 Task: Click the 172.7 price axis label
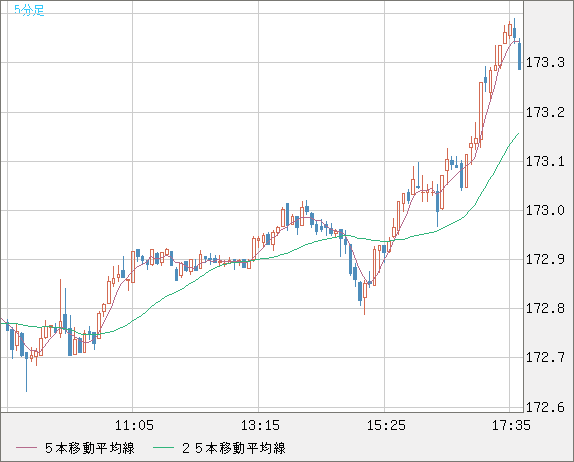(545, 357)
